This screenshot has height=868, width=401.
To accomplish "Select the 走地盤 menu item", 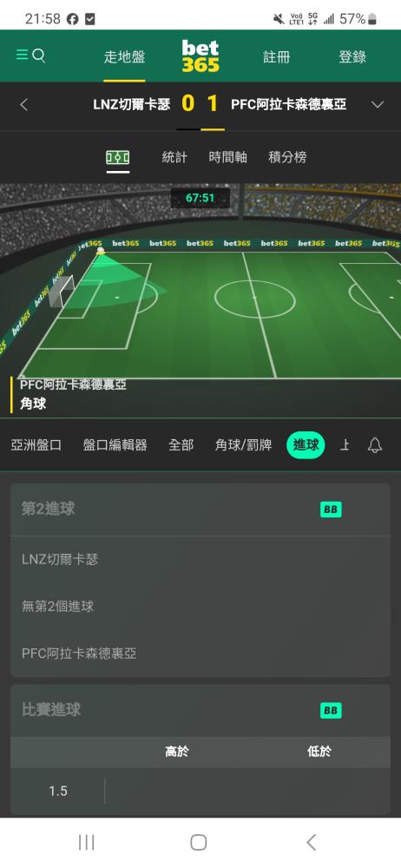I will [124, 57].
